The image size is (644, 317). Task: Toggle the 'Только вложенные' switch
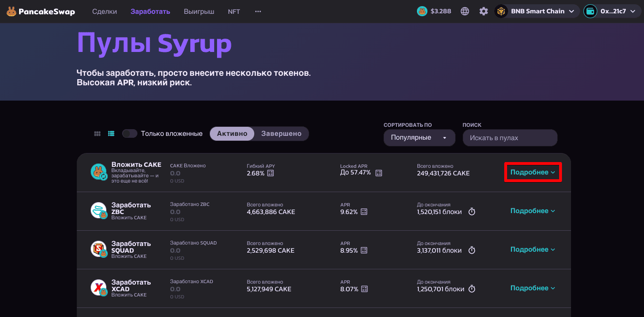pos(130,134)
